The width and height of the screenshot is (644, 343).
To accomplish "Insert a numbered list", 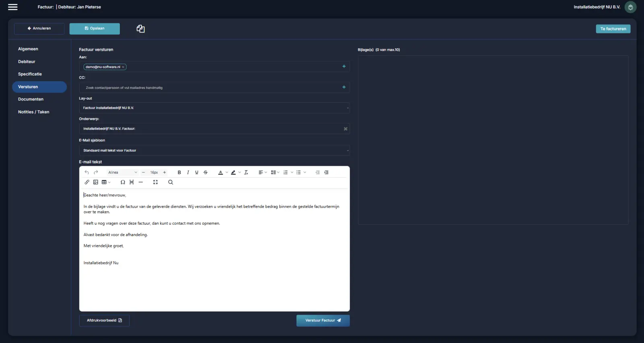I will click(x=285, y=173).
